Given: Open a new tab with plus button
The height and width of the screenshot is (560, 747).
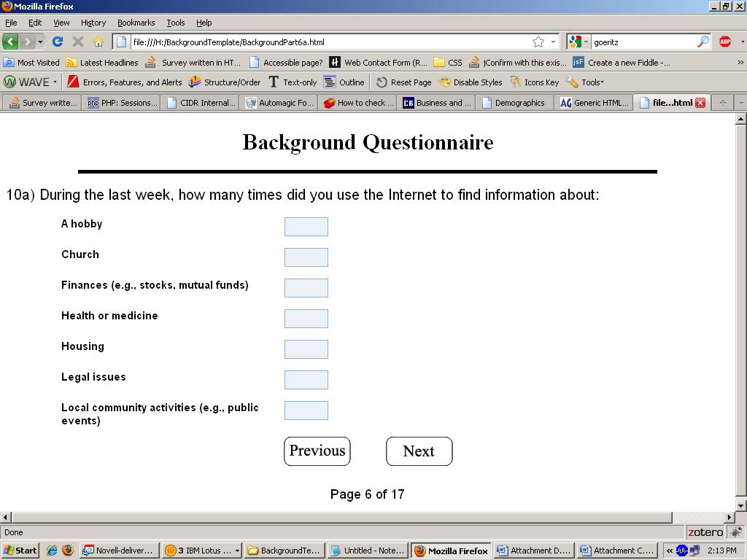Looking at the screenshot, I should (x=723, y=102).
